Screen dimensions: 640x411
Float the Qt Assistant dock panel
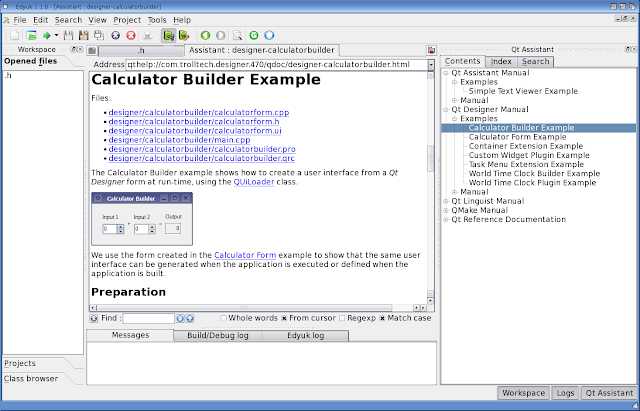click(628, 49)
